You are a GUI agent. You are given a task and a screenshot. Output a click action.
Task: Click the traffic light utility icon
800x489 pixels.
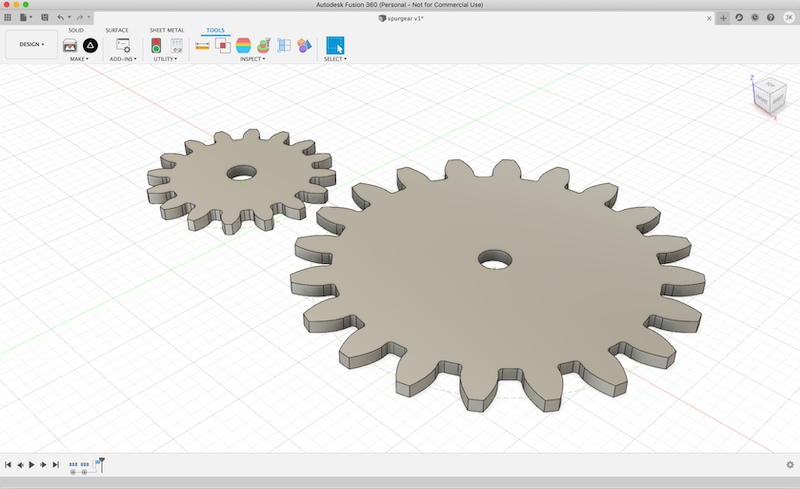(x=156, y=45)
